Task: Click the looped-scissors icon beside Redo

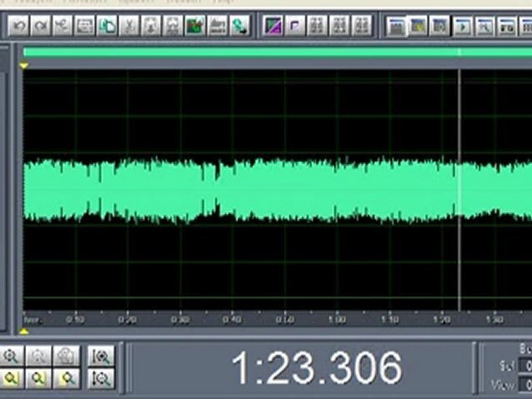Action: (x=63, y=26)
